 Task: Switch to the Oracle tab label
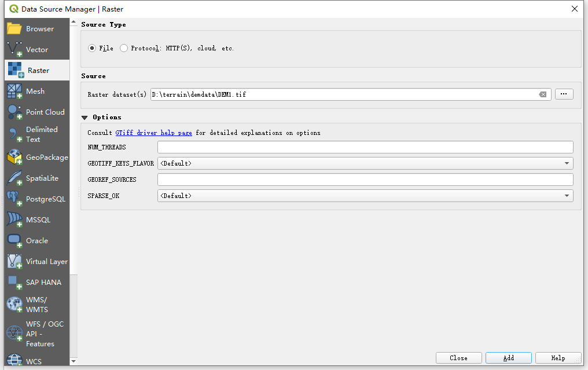[x=37, y=240]
